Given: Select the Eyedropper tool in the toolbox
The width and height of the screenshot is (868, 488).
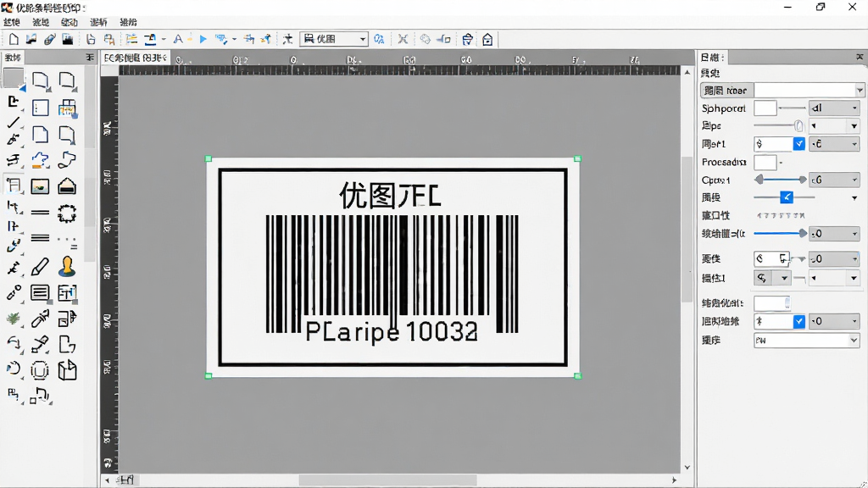Looking at the screenshot, I should pos(40,319).
